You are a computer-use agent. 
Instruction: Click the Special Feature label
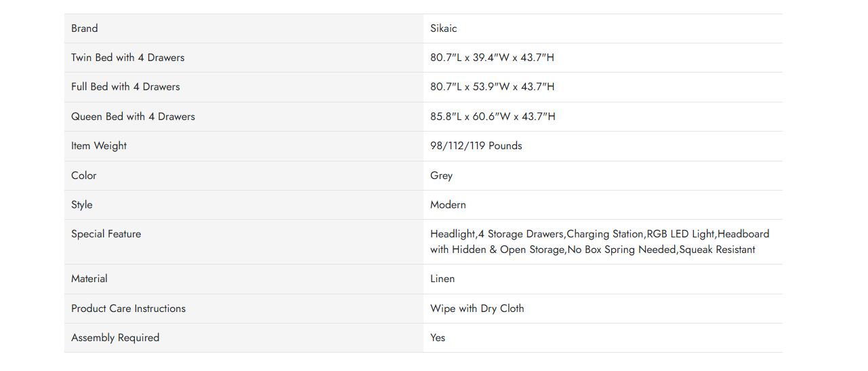click(106, 234)
